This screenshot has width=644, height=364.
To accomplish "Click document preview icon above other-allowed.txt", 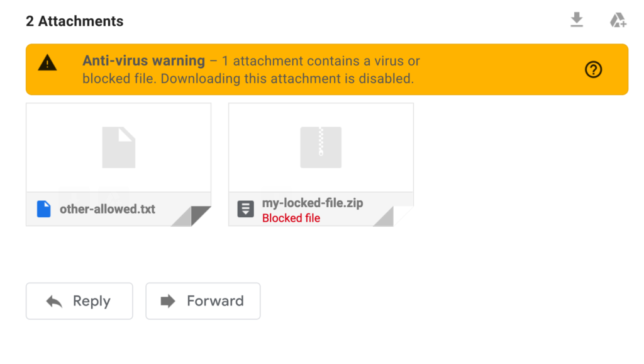I will coord(118,147).
